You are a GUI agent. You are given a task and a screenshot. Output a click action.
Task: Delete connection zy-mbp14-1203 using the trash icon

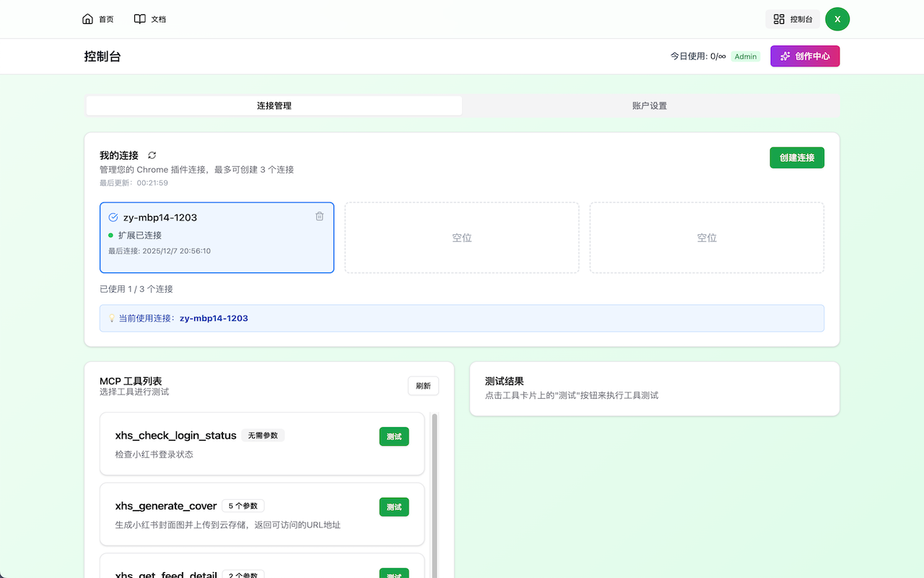tap(320, 215)
